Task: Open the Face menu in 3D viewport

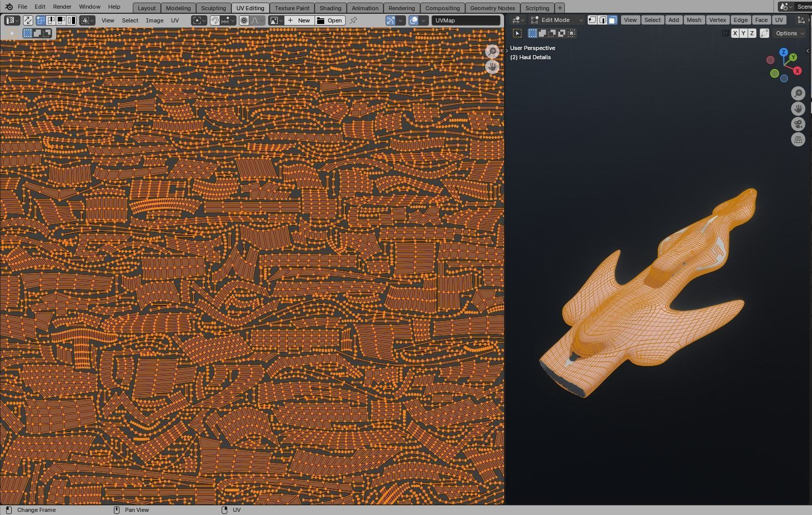Action: coord(761,20)
